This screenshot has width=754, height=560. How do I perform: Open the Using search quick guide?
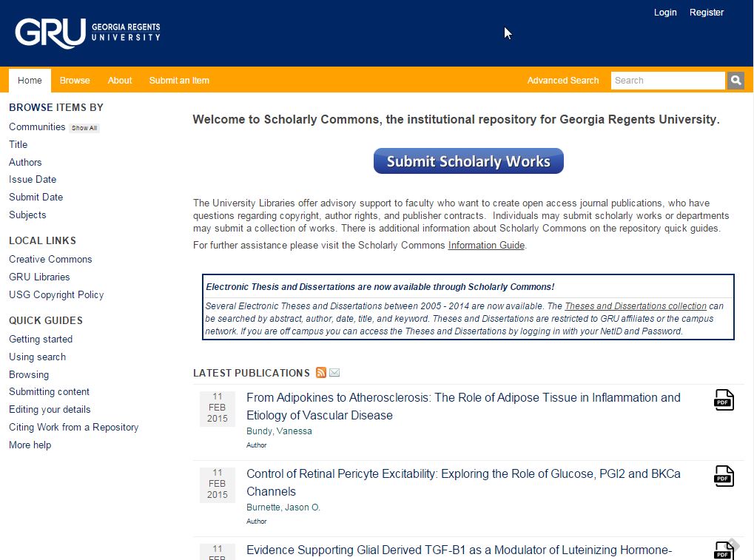[x=38, y=357]
